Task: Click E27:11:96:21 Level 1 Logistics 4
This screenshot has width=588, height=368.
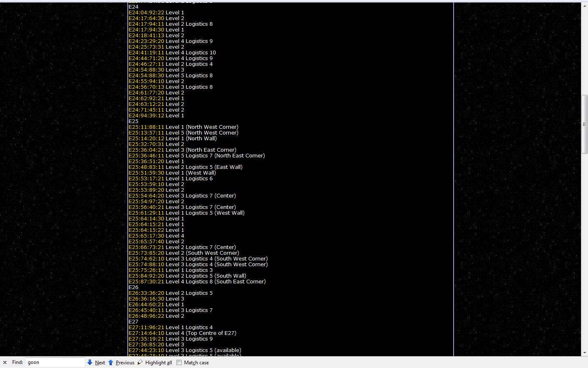Action: pyautogui.click(x=171, y=327)
